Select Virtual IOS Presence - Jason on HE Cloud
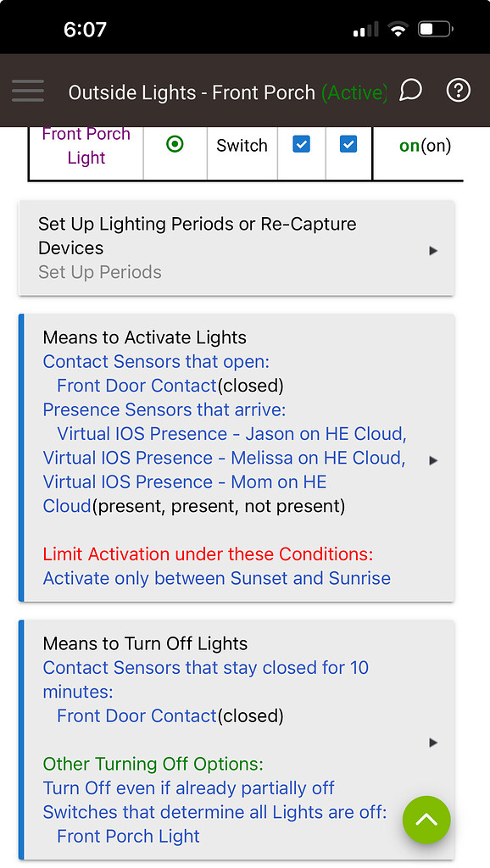 click(x=230, y=433)
